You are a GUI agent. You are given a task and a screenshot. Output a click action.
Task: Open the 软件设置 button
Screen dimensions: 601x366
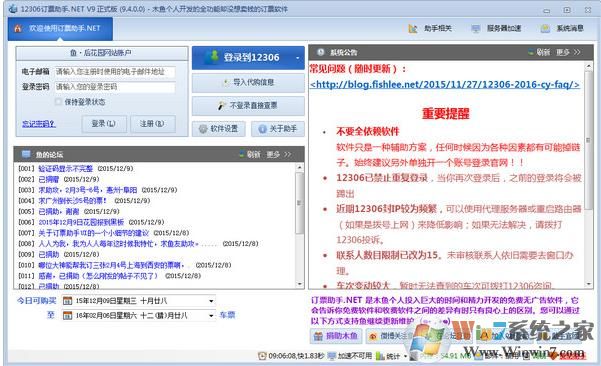219,129
